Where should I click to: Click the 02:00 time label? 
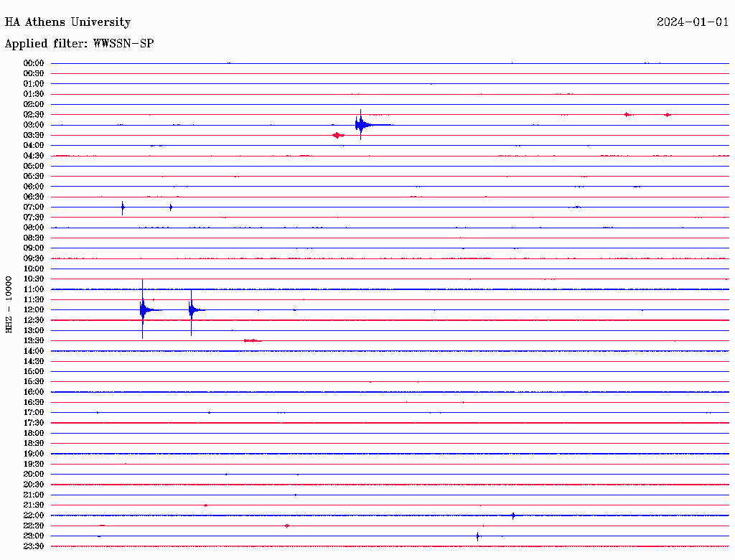click(x=34, y=104)
